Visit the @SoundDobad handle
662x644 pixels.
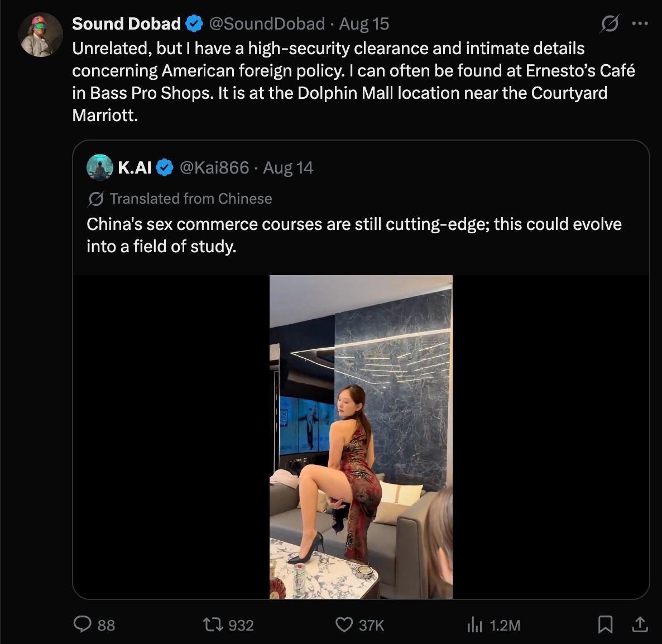tap(267, 23)
